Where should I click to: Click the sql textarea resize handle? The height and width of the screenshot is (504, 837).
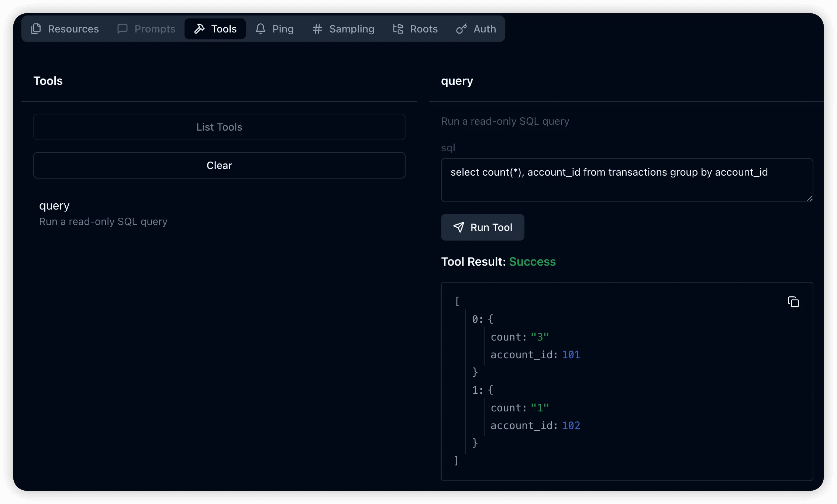tap(809, 199)
